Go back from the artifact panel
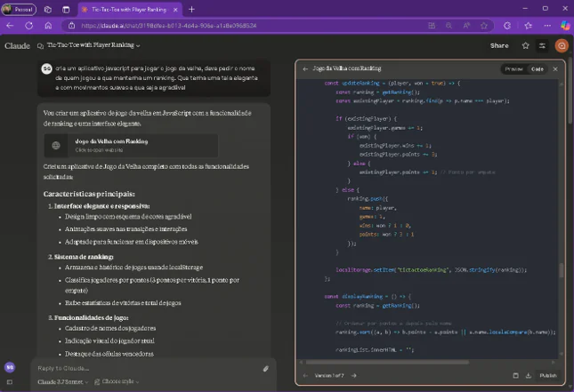Screen dimensions: 574x392 pyautogui.click(x=305, y=68)
